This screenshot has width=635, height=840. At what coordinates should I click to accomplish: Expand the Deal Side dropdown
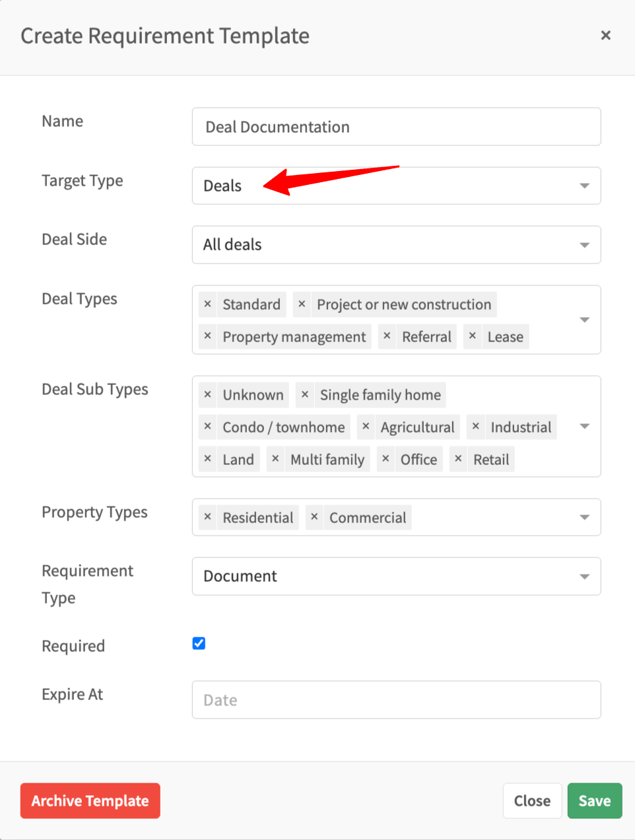pos(396,245)
